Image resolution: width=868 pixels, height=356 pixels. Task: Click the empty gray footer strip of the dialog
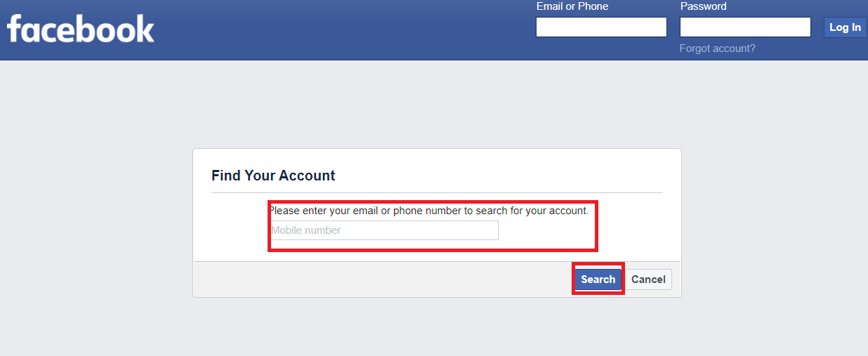[379, 279]
